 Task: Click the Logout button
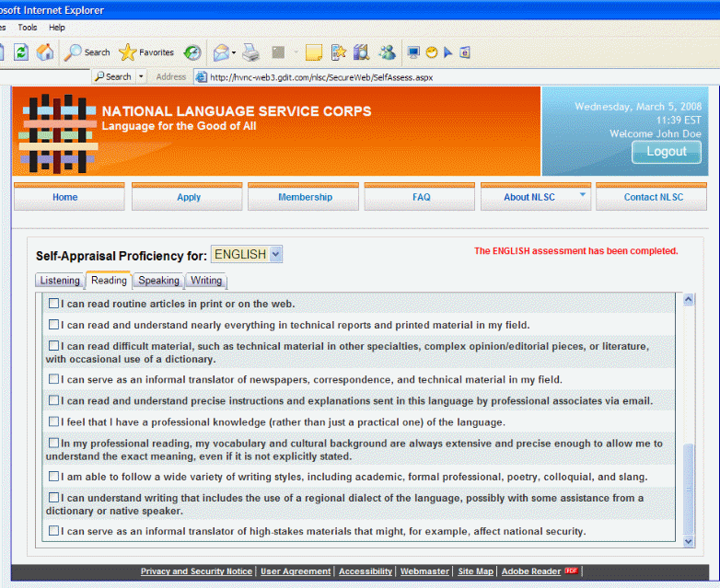click(667, 152)
